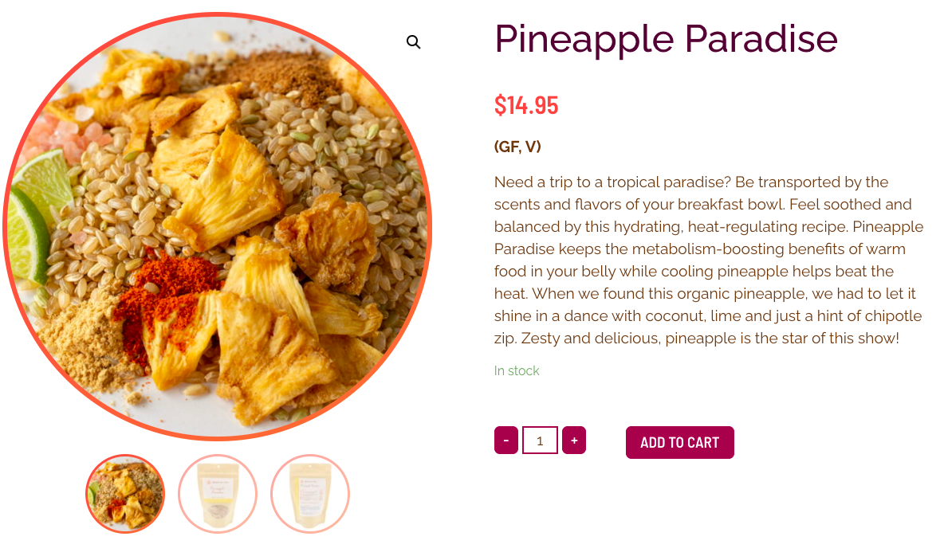
Task: Click the large circular product image
Action: (x=218, y=226)
